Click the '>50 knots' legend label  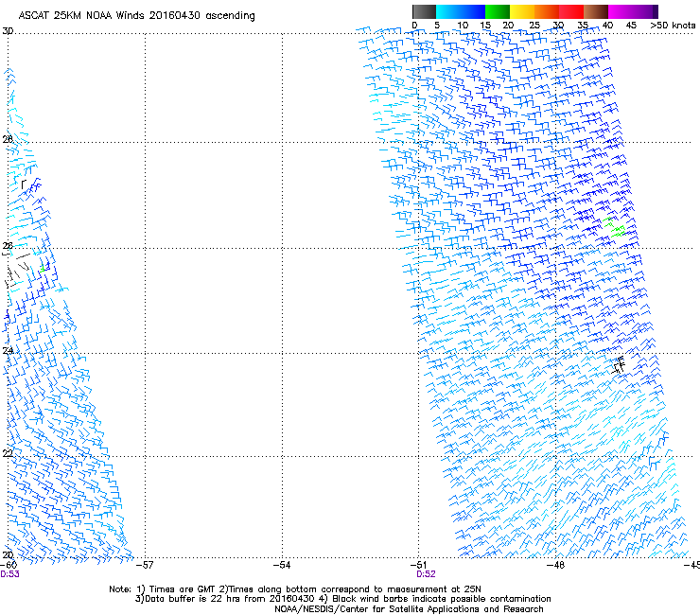[673, 26]
